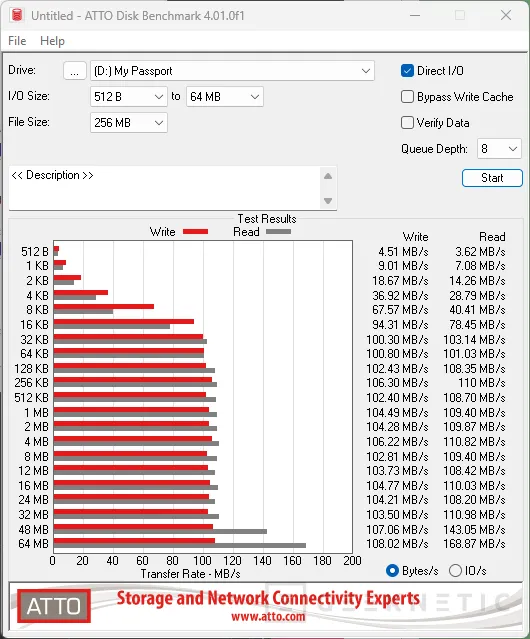Click the gray Read legend swatch

pyautogui.click(x=278, y=231)
